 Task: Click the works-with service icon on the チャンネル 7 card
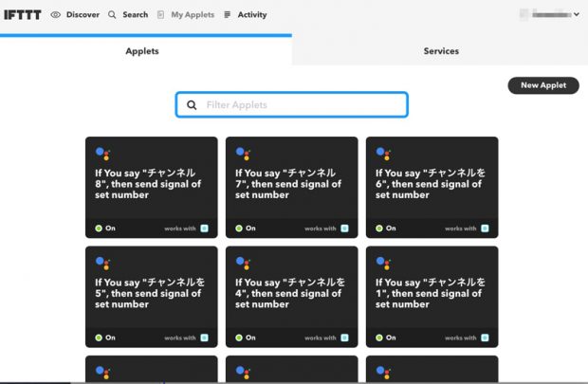[344, 229]
